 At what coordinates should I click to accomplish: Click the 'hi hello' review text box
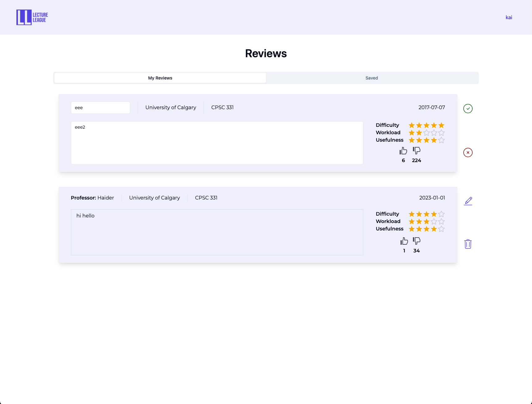pyautogui.click(x=217, y=232)
